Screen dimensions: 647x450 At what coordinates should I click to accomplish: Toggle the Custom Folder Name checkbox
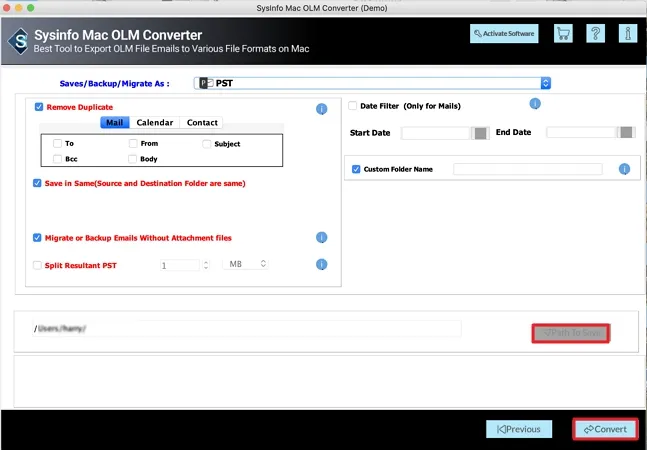(356, 169)
